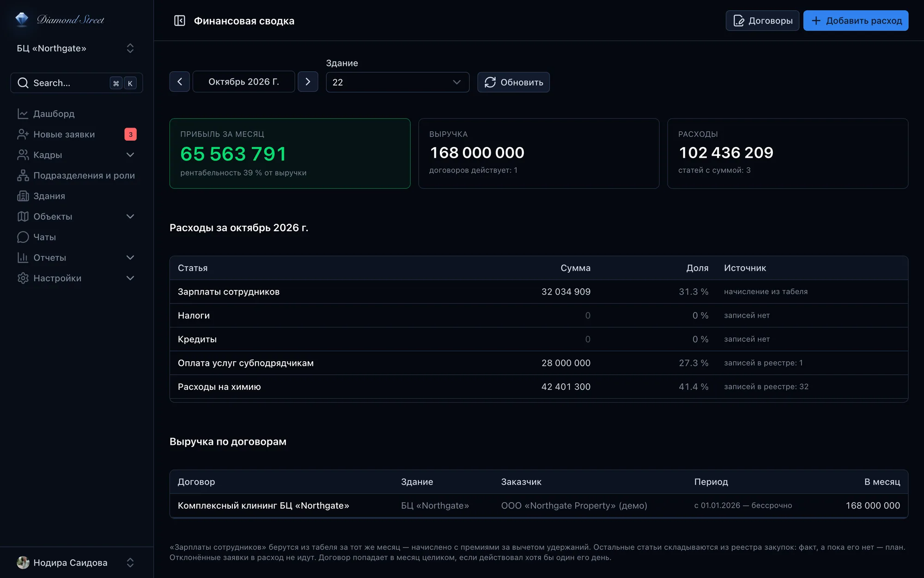This screenshot has width=924, height=578.
Task: Click the Подразделения и роли network icon
Action: tap(23, 175)
